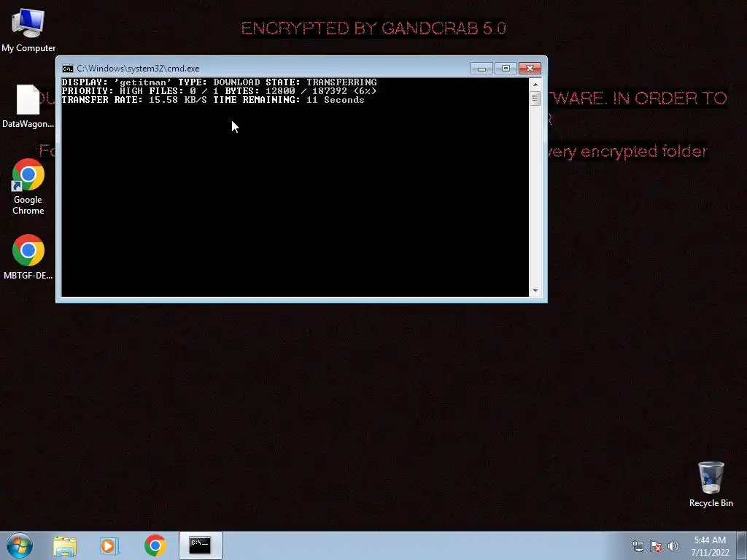
Task: Open the clock showing 5:44 AM
Action: 710,545
